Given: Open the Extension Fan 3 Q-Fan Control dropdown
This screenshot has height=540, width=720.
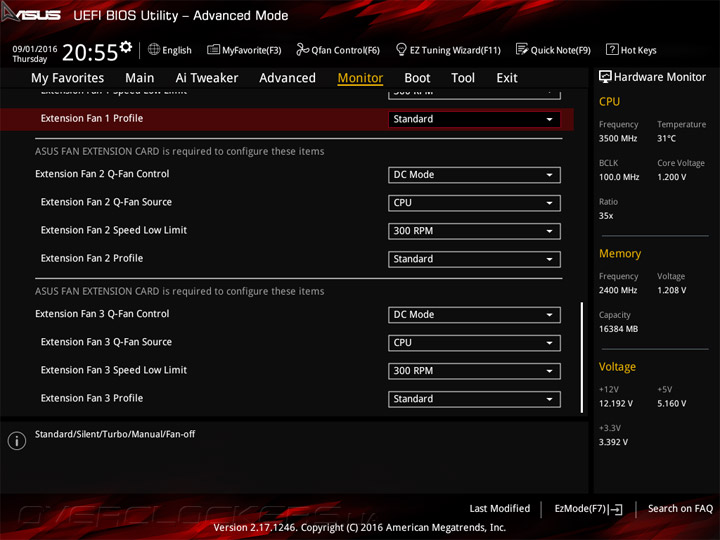Looking at the screenshot, I should pyautogui.click(x=474, y=315).
